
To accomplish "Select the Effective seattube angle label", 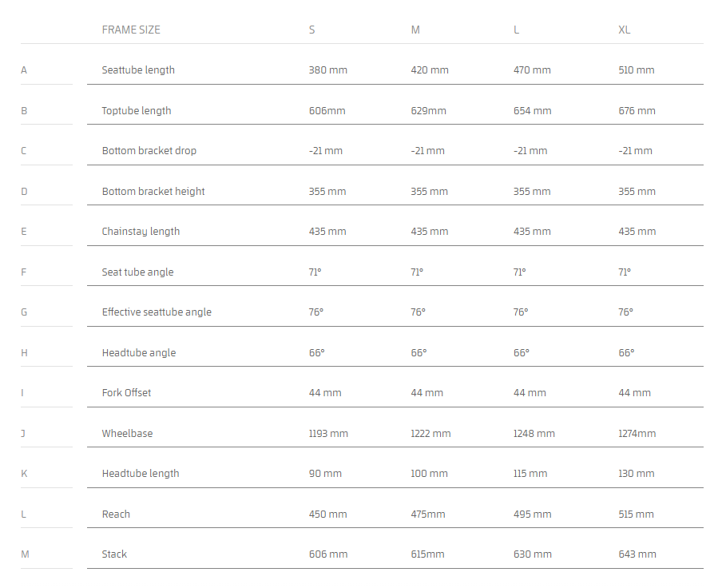I will 157,312.
